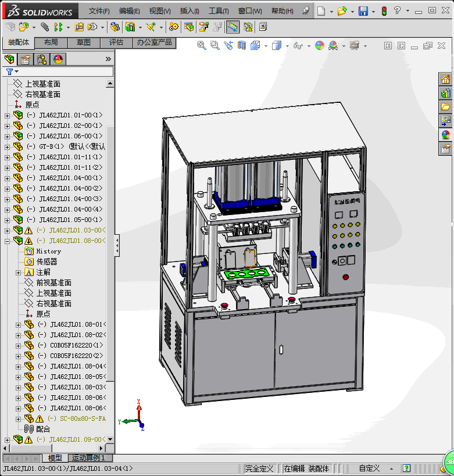Screen dimensions: 454x476
Task: Open the DisplayManager colored sphere tab
Action: [58, 59]
